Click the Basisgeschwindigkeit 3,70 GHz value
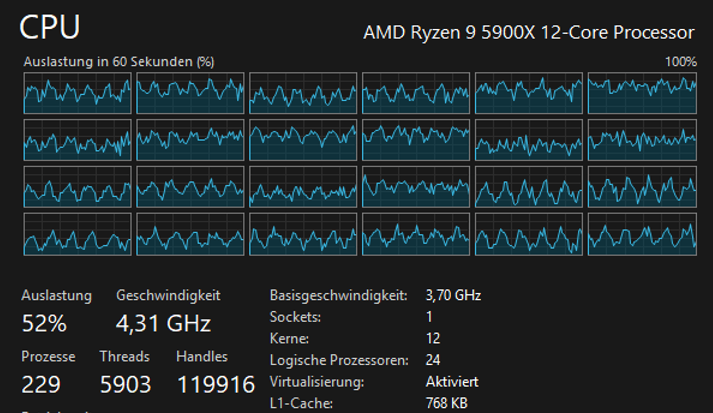The width and height of the screenshot is (713, 413). point(453,296)
